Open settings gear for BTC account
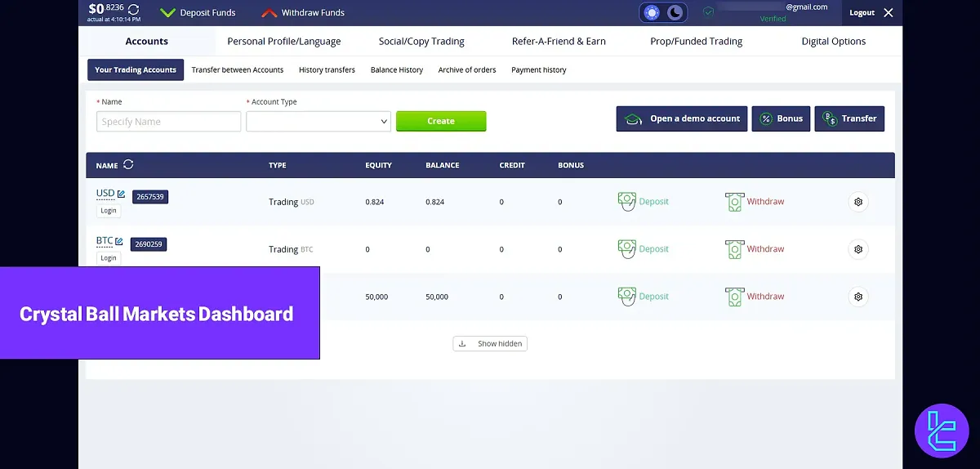The height and width of the screenshot is (469, 980). click(858, 249)
